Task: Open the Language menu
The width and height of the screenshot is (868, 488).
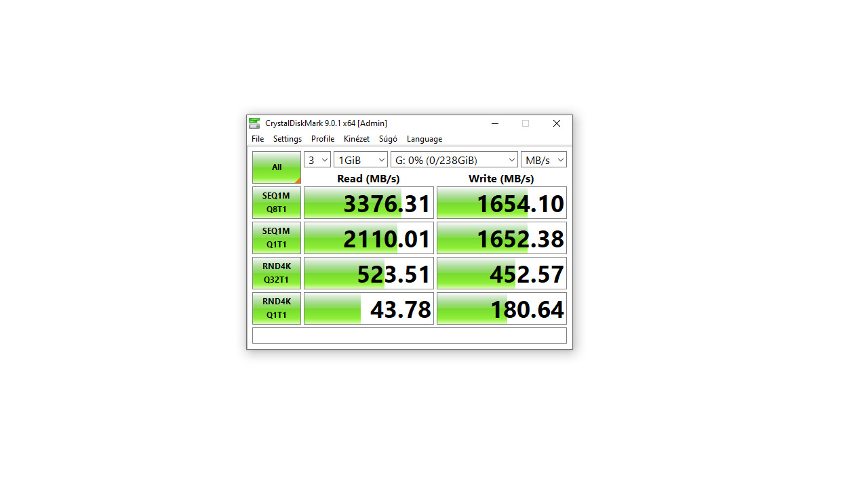Action: pyautogui.click(x=425, y=139)
